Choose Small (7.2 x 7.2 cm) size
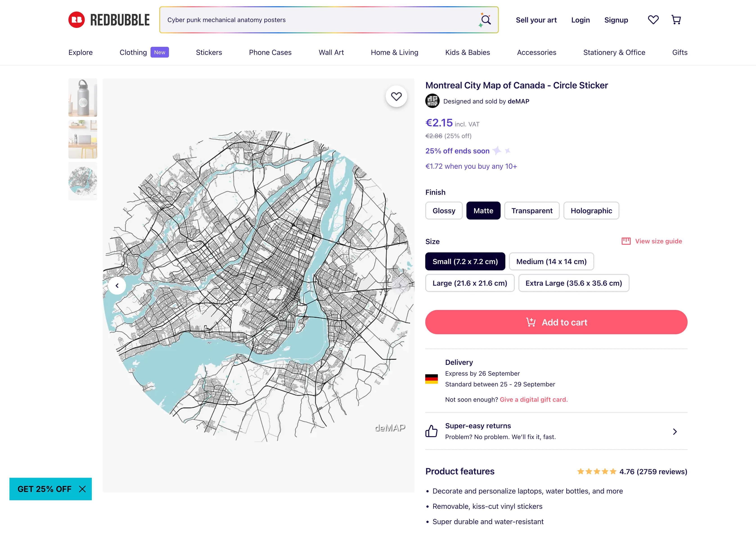 tap(465, 261)
